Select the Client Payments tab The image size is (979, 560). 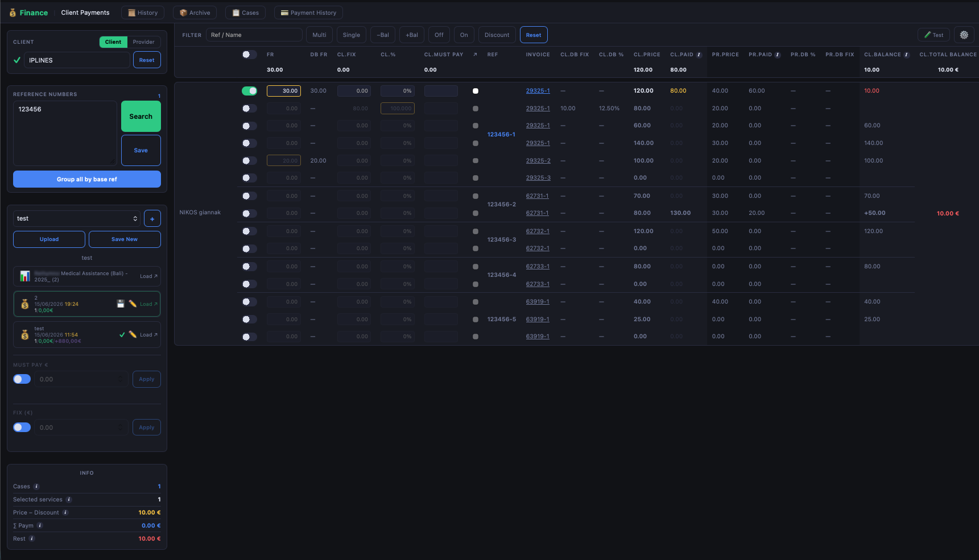[x=85, y=13]
